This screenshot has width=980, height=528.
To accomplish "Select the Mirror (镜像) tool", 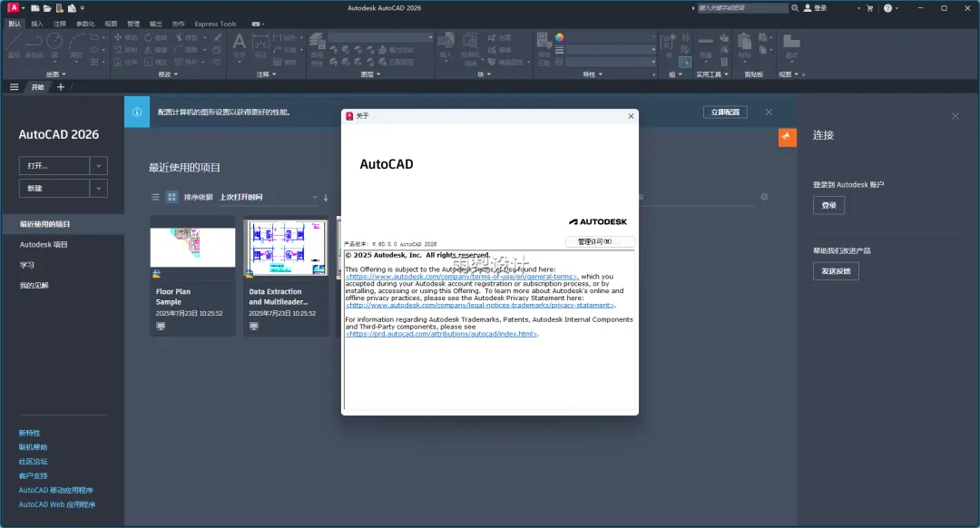I will pyautogui.click(x=156, y=50).
